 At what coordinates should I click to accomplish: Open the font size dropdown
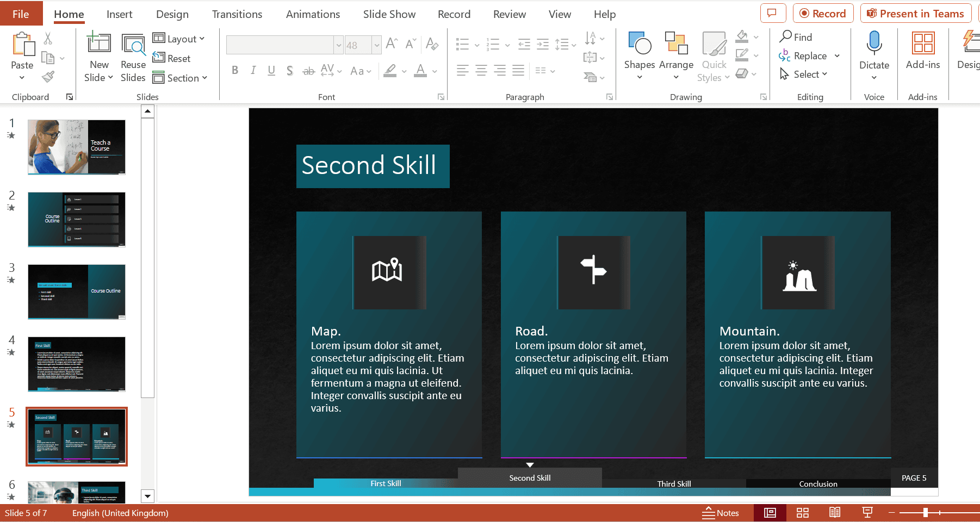point(377,45)
